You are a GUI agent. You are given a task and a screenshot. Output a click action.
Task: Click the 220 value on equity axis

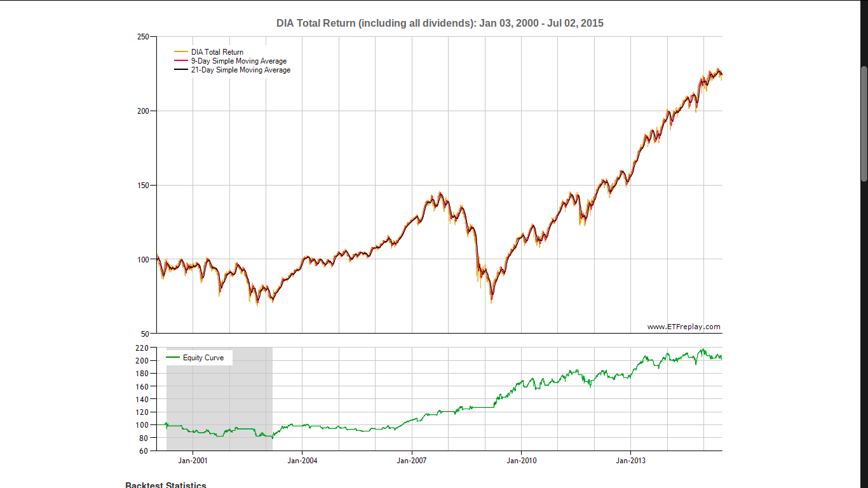(141, 348)
